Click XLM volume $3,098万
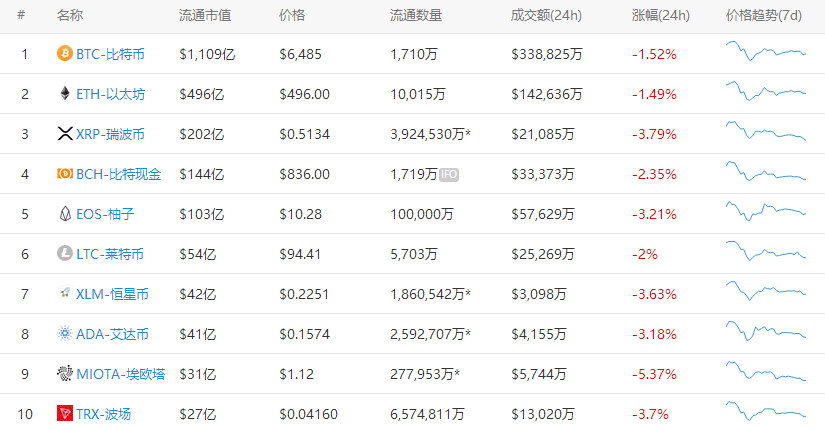The width and height of the screenshot is (825, 431). [539, 294]
